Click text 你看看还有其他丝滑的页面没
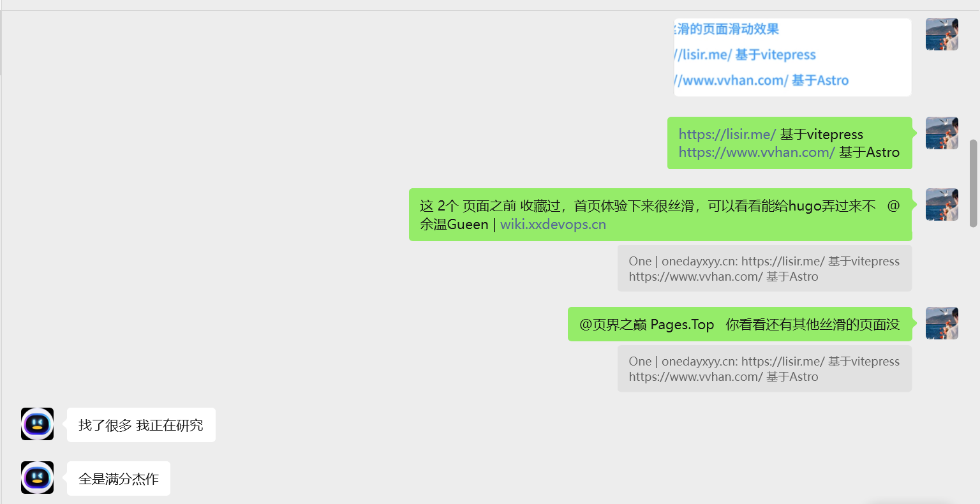Image resolution: width=980 pixels, height=504 pixels. pos(812,325)
